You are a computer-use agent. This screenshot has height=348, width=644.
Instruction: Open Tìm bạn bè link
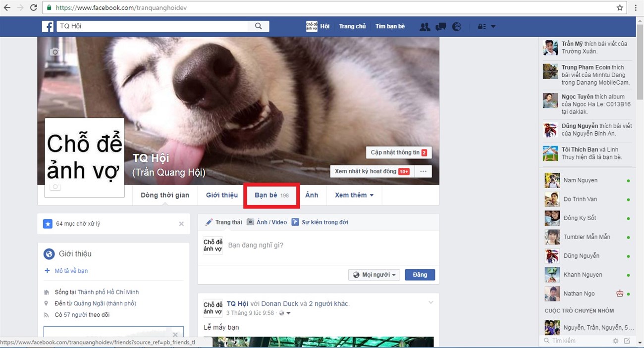coord(390,26)
